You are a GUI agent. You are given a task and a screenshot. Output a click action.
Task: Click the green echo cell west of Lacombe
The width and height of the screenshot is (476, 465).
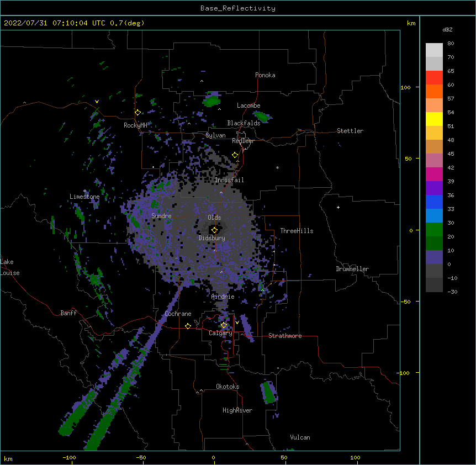click(x=212, y=100)
